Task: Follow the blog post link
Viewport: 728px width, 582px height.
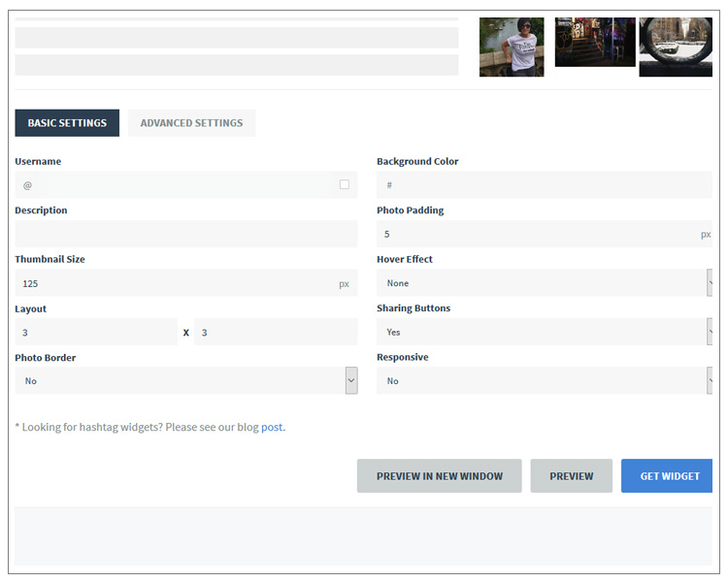Action: 272,427
